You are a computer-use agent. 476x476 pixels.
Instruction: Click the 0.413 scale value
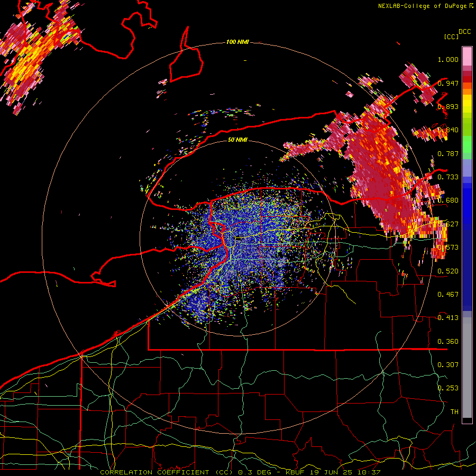448,318
